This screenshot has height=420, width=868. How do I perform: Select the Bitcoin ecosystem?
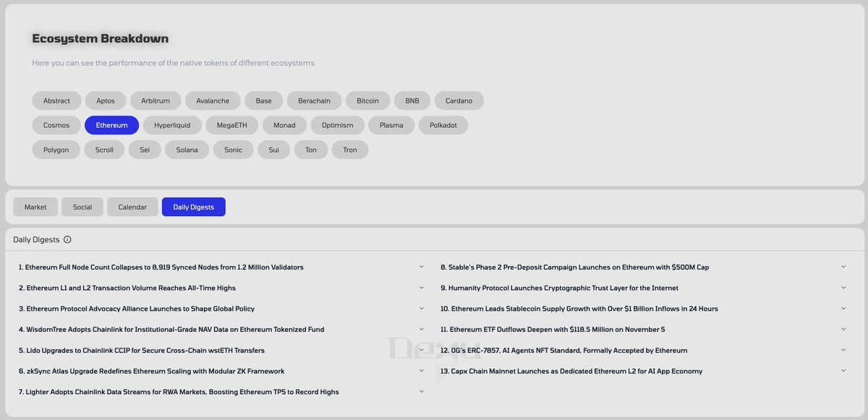pos(368,100)
